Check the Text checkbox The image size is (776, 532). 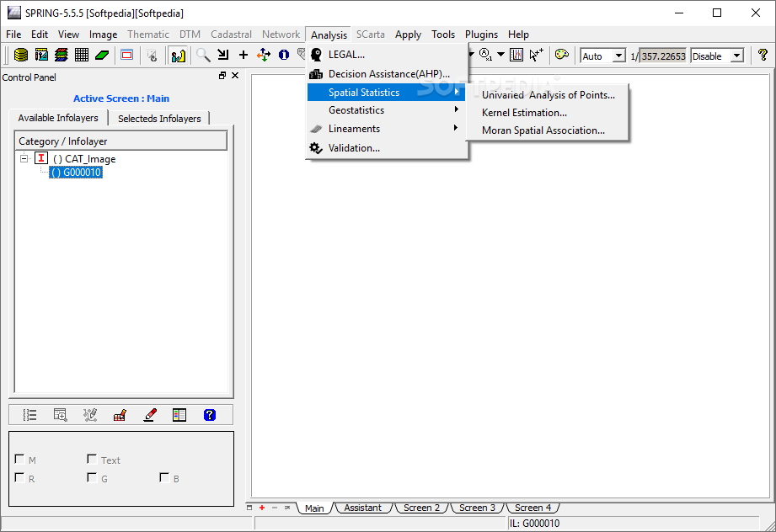pyautogui.click(x=92, y=460)
